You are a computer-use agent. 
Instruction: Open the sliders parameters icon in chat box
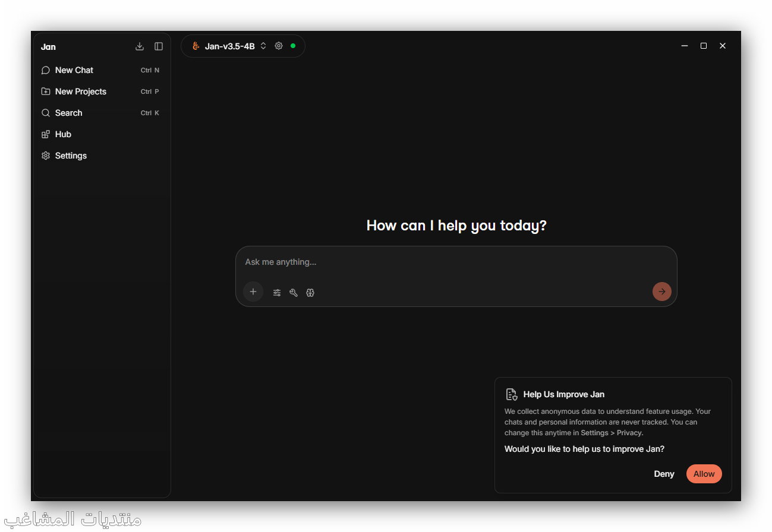(x=277, y=293)
